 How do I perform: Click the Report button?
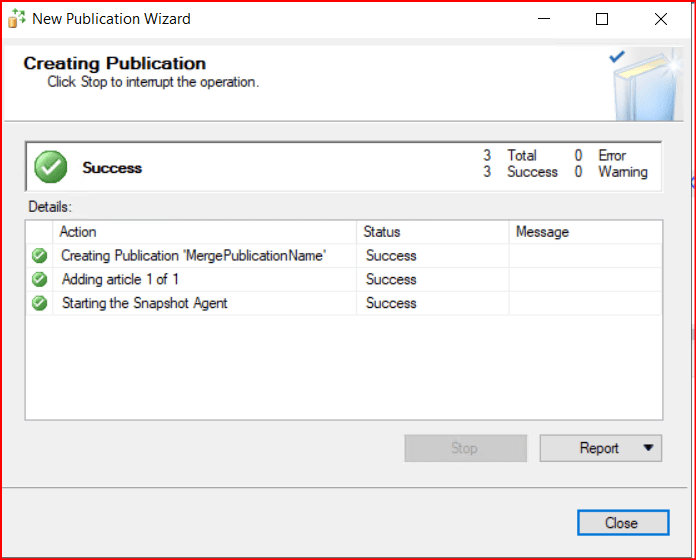(598, 449)
